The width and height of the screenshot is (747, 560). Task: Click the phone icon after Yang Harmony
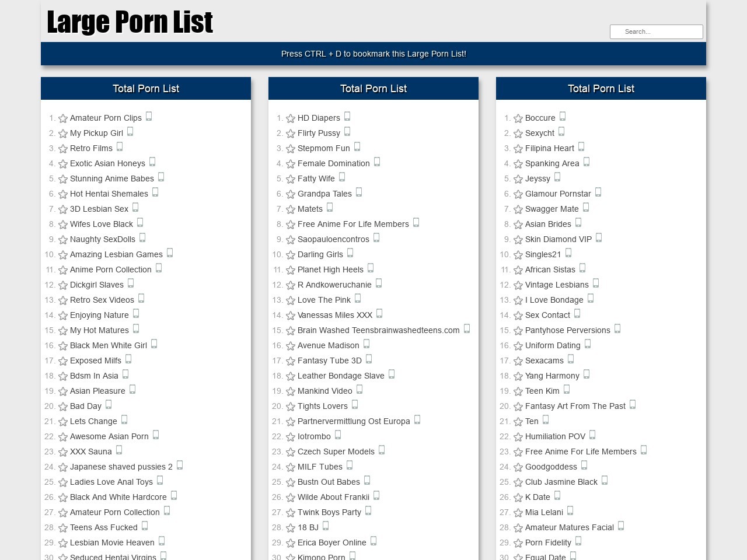[587, 374]
